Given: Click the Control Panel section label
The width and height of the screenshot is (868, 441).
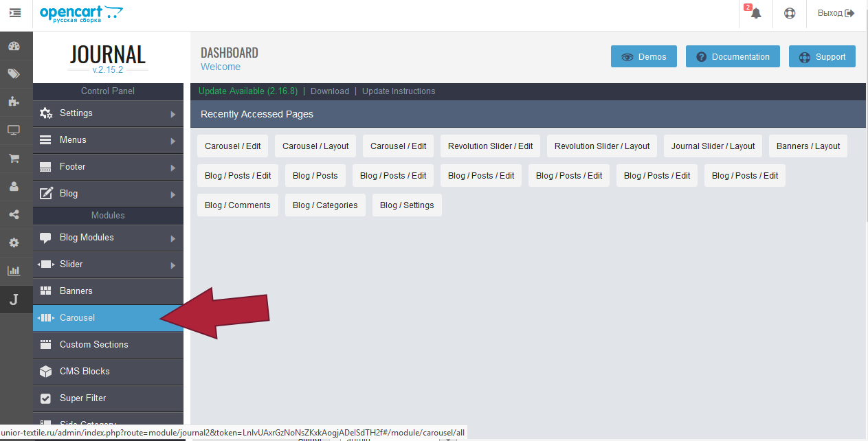Looking at the screenshot, I should click(x=108, y=91).
